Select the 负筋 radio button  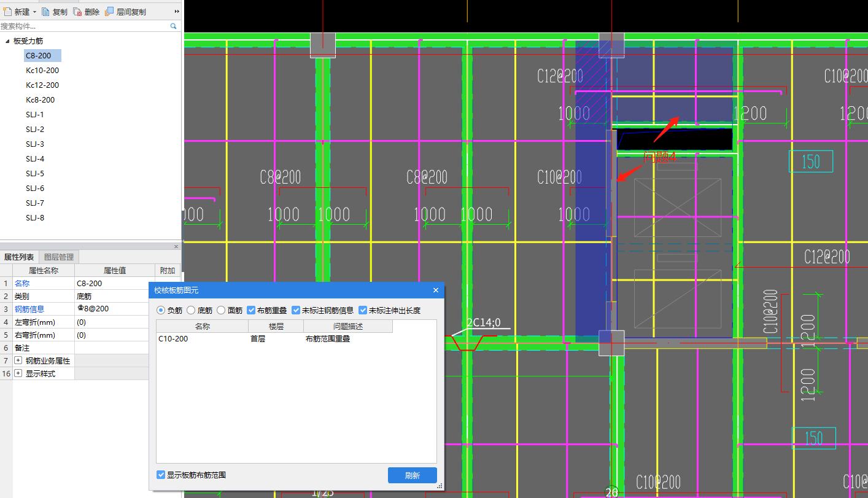tap(161, 311)
